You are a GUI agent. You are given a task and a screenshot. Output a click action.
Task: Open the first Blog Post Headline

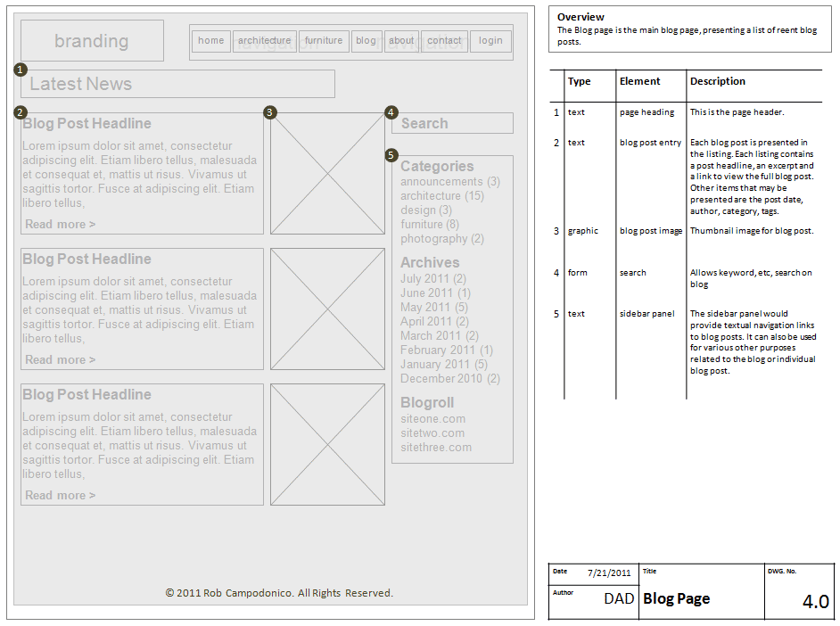click(86, 124)
